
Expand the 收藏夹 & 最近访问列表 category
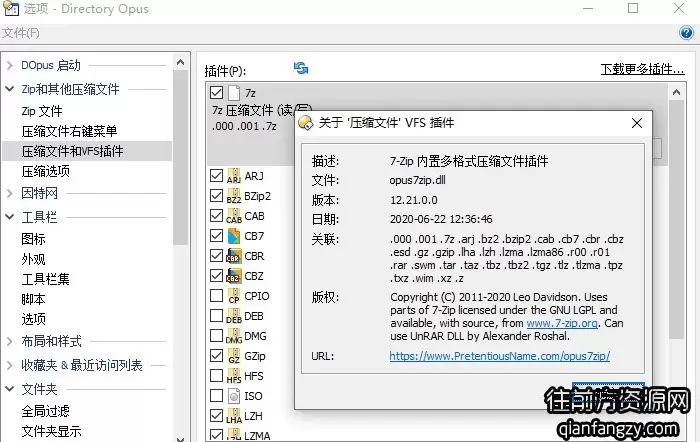[x=10, y=365]
